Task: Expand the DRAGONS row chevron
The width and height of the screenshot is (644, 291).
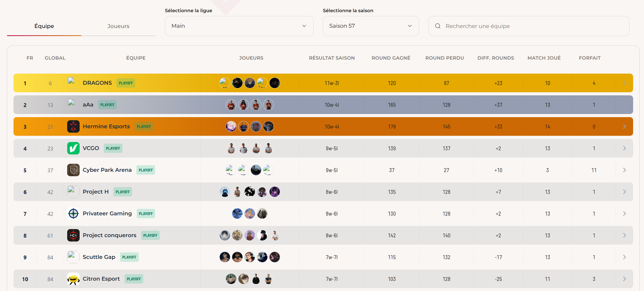Action: click(625, 83)
